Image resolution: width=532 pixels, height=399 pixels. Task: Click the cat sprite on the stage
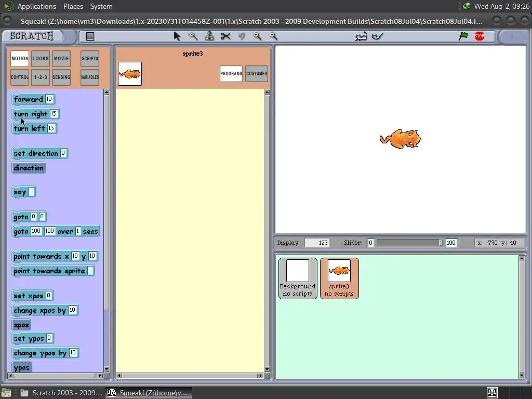tap(401, 139)
